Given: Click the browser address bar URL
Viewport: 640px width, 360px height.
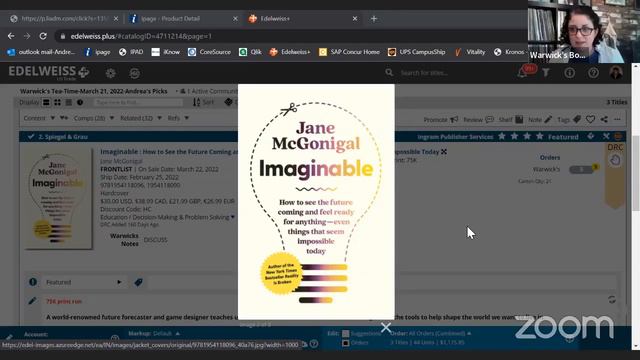Looking at the screenshot, I should pyautogui.click(x=141, y=36).
